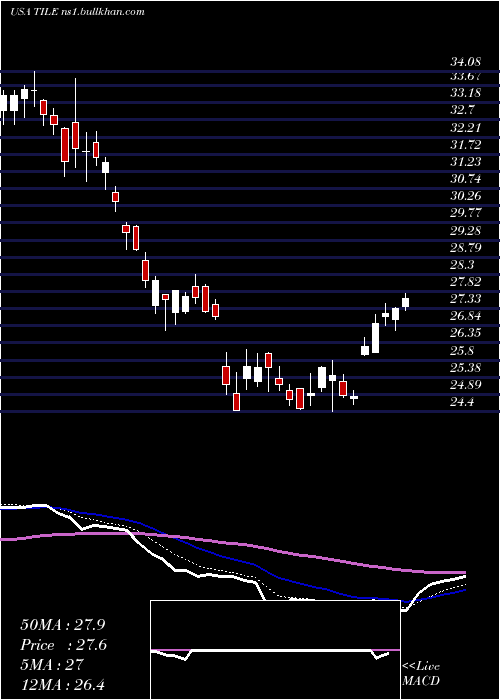Click the 31.72 price axis label
The width and height of the screenshot is (500, 700).
click(x=465, y=145)
